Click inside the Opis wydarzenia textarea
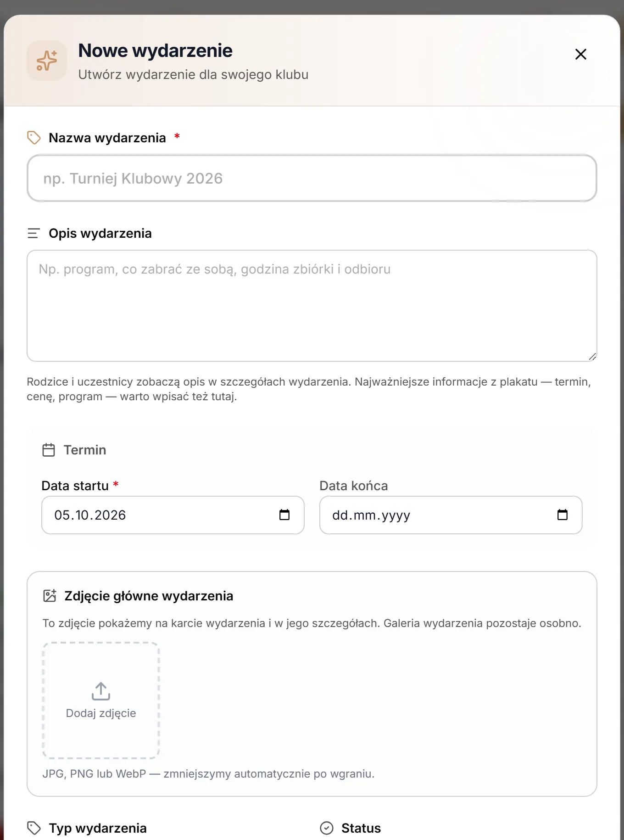The image size is (624, 840). tap(312, 306)
